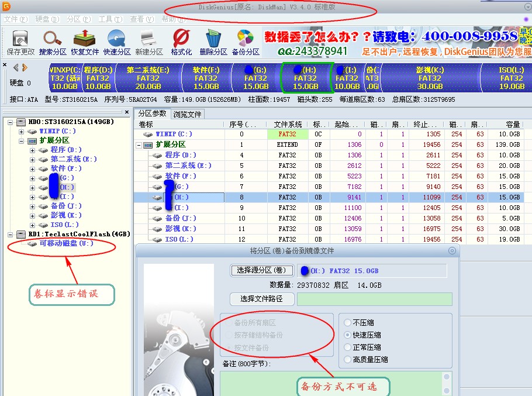Go to next disk with right arrow
The width and height of the screenshot is (532, 396).
(25, 67)
